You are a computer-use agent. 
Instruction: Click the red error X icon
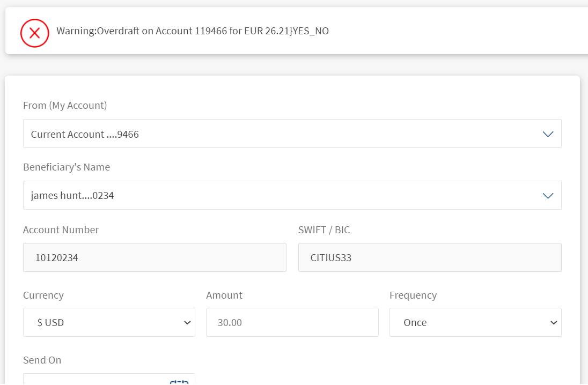point(35,33)
